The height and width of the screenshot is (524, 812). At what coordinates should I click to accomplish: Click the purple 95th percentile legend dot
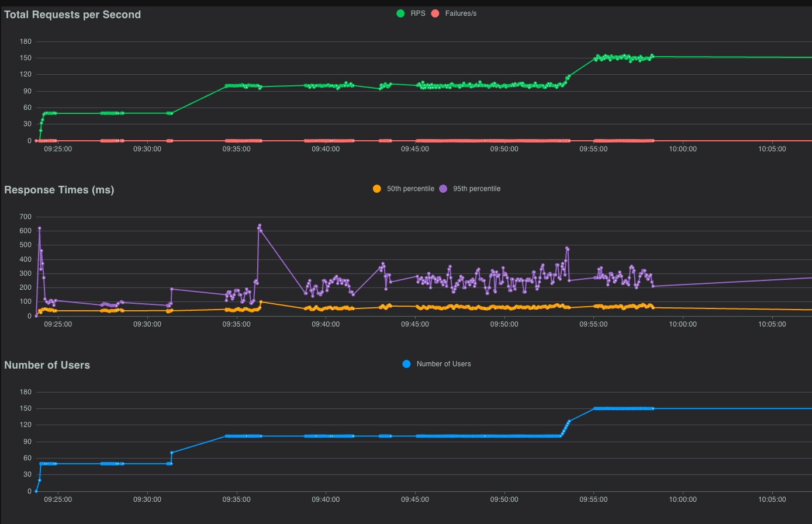click(x=443, y=189)
